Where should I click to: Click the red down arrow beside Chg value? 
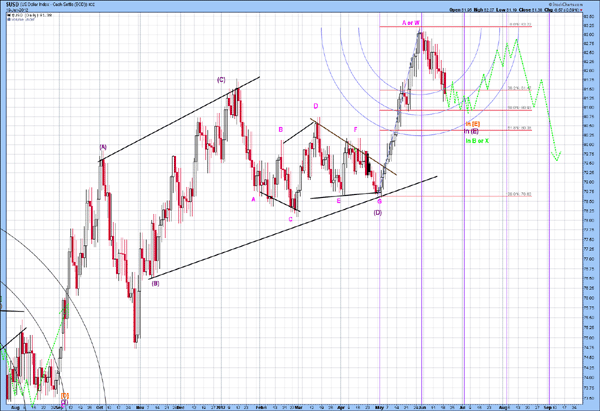pos(581,10)
